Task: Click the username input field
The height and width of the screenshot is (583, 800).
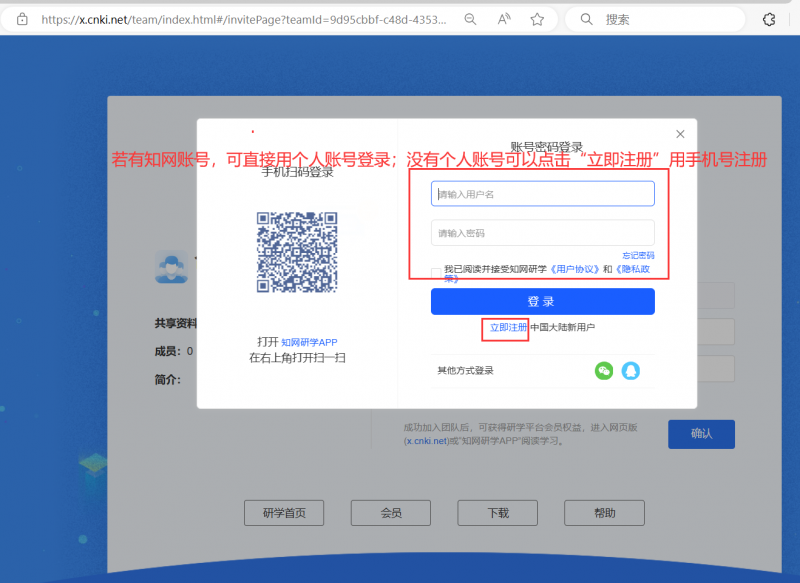Action: tap(542, 194)
